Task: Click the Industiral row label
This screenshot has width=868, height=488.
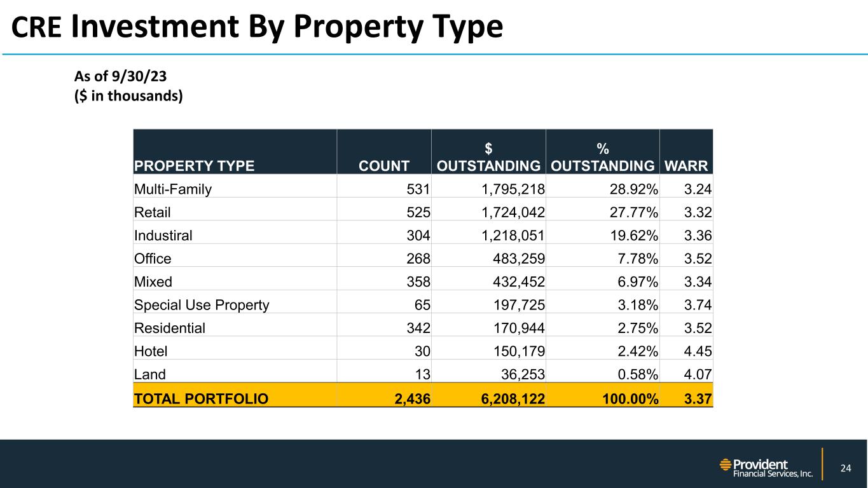Action: tap(163, 234)
